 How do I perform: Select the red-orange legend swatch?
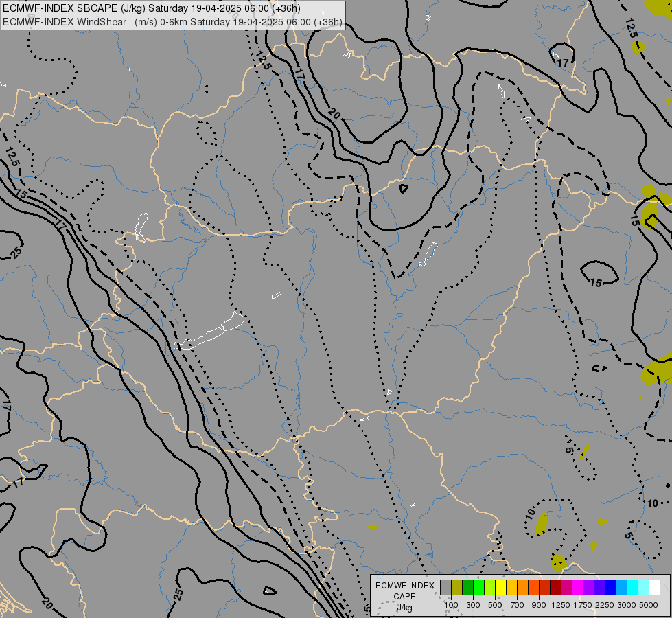coord(533,587)
